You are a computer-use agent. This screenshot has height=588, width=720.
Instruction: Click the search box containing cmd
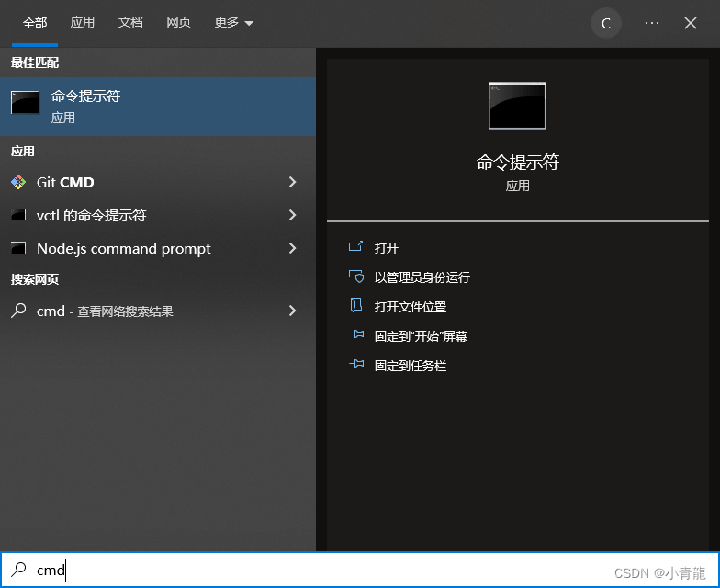point(360,570)
